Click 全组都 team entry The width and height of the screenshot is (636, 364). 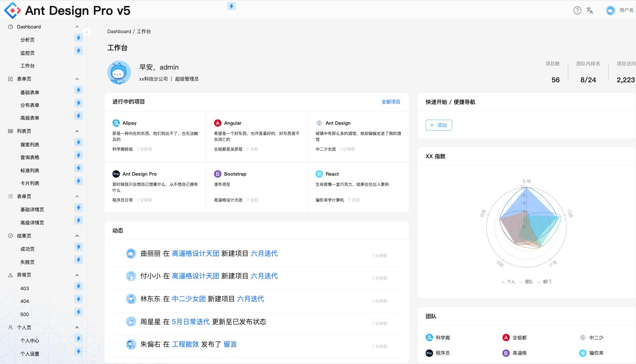point(515,338)
